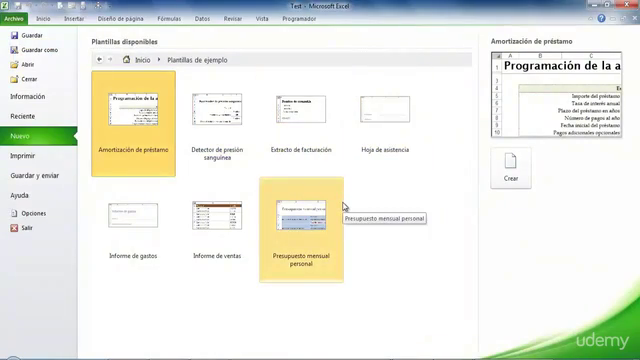Switch to the Fórmulas tab
640x360 pixels.
pos(169,19)
